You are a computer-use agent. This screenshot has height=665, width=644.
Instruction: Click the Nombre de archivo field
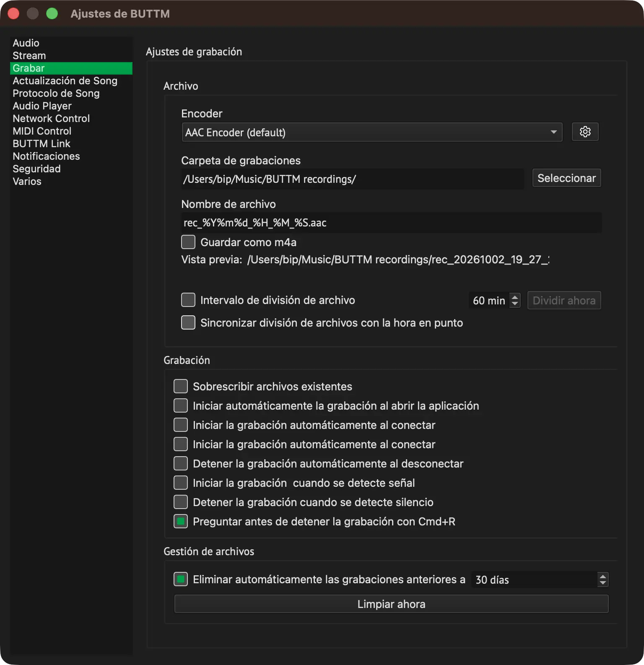coord(391,223)
